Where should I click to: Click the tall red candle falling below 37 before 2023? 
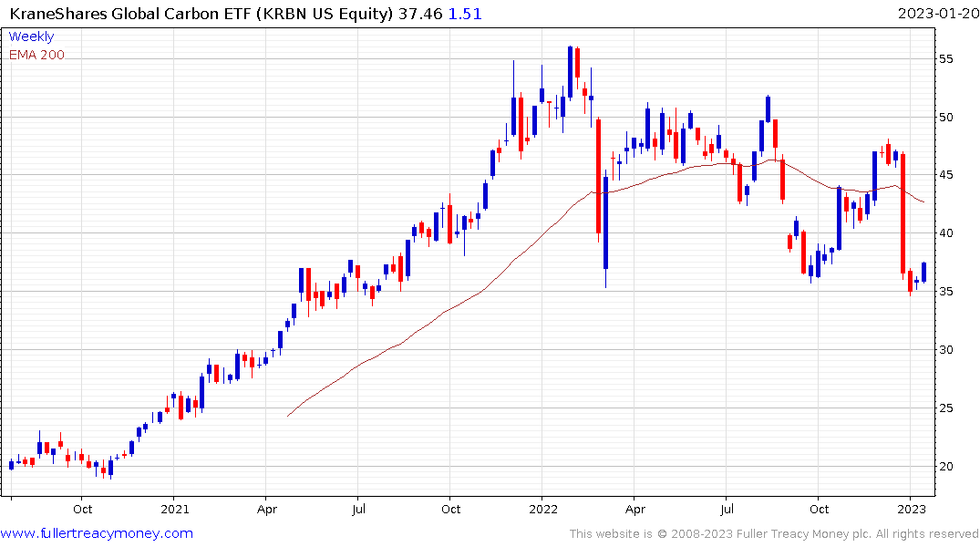pos(903,214)
